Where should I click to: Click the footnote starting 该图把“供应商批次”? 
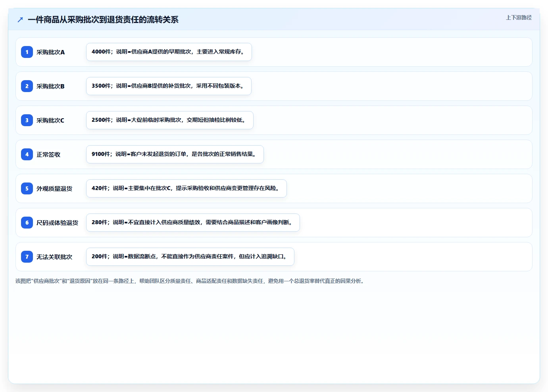[190, 281]
